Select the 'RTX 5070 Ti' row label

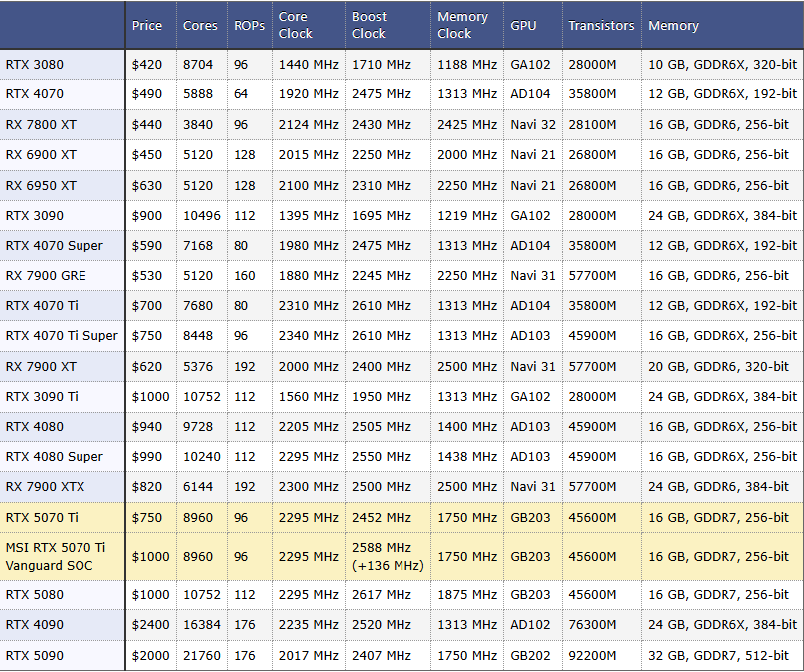pyautogui.click(x=42, y=517)
